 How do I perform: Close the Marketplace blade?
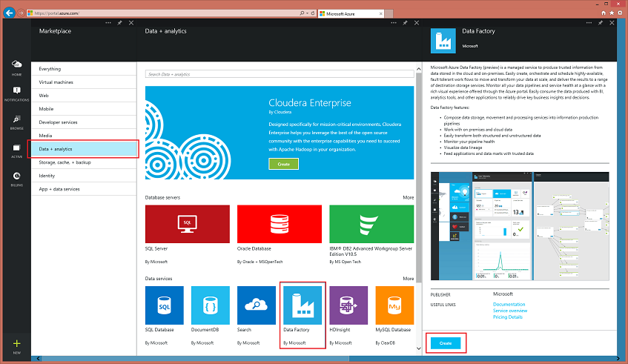[x=131, y=23]
